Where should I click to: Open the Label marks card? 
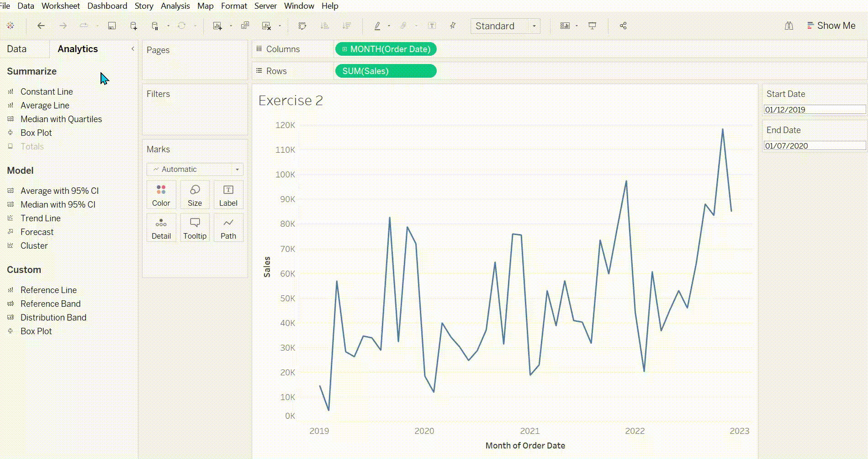click(x=228, y=195)
